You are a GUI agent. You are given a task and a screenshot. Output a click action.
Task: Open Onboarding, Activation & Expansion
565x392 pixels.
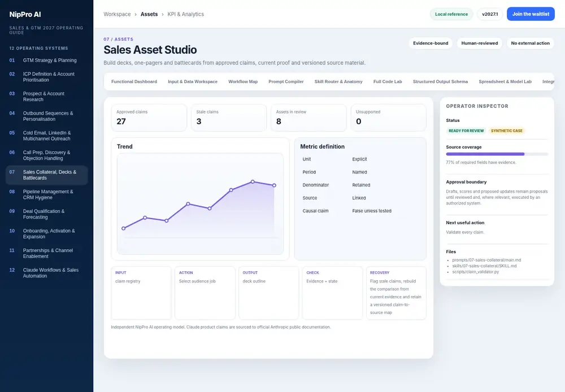46,234
